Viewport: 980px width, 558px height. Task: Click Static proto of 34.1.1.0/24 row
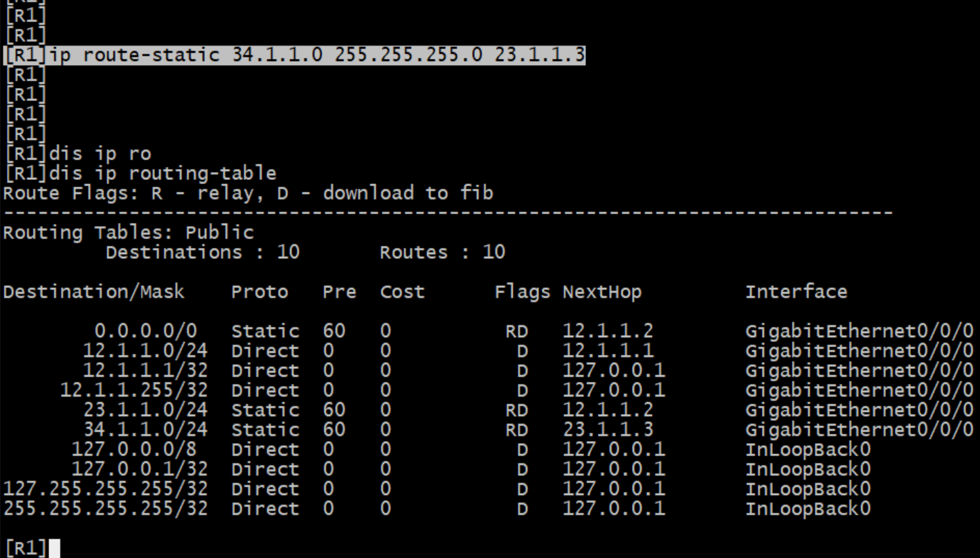point(265,429)
